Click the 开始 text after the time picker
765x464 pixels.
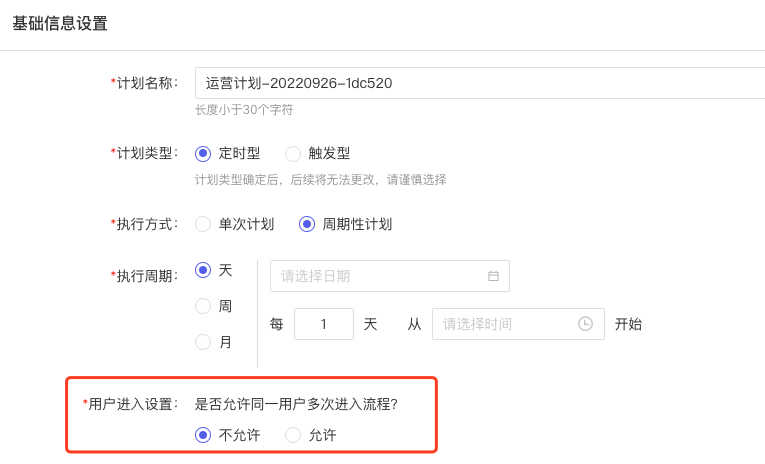pyautogui.click(x=628, y=324)
